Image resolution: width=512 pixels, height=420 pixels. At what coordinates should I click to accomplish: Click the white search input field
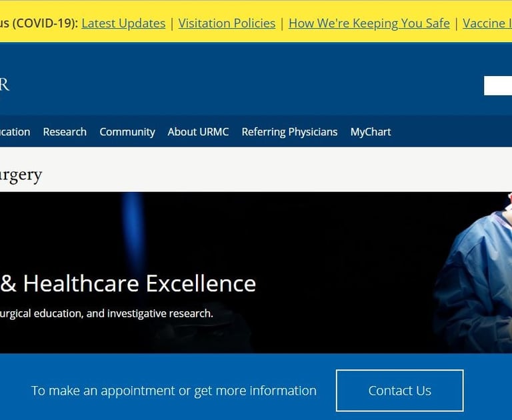(x=498, y=85)
